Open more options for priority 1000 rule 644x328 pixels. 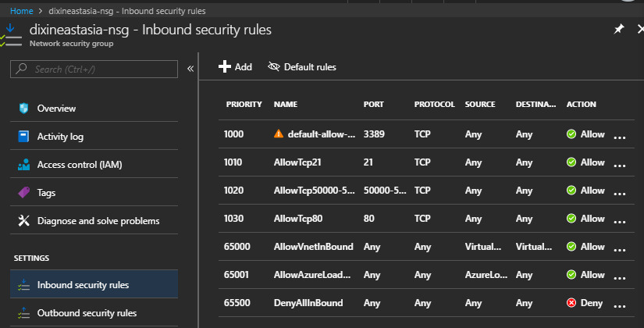619,137
